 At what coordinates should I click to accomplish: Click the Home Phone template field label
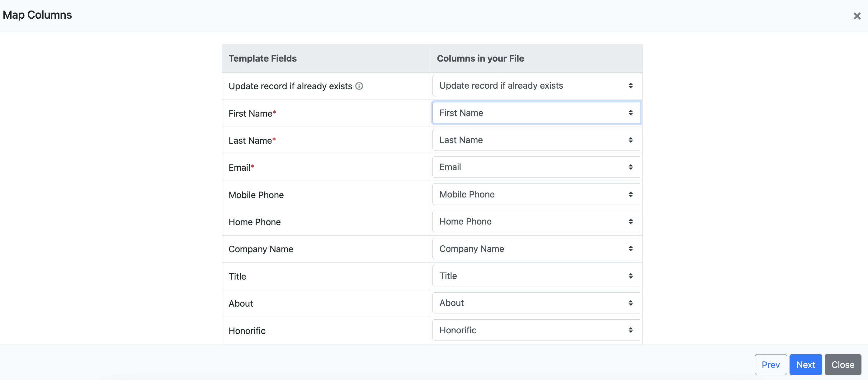pyautogui.click(x=254, y=222)
